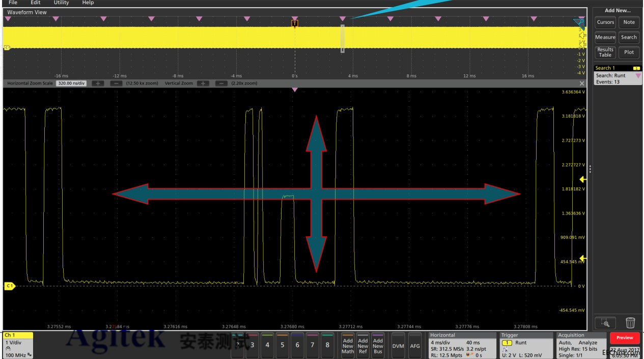This screenshot has height=359, width=644.
Task: Close the zoom view with X
Action: click(582, 83)
